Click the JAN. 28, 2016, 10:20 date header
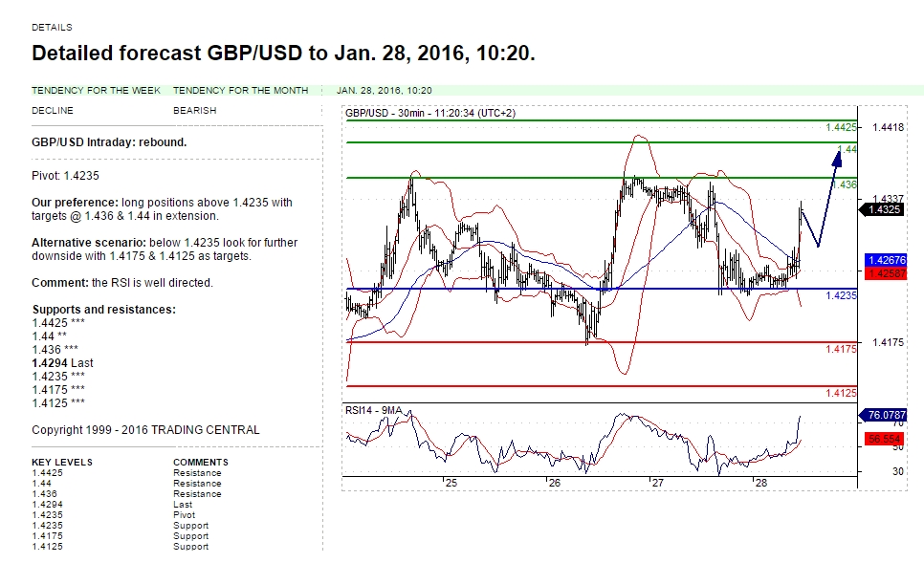Image resolution: width=924 pixels, height=563 pixels. (x=385, y=90)
